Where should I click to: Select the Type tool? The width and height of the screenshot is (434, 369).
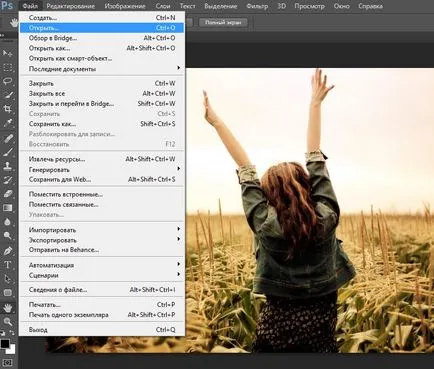[7, 265]
